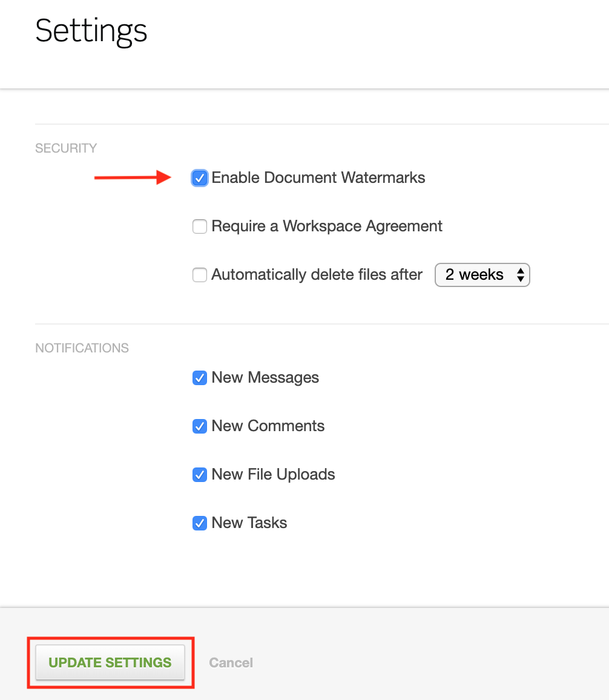Click the Require a Workspace Agreement label
Viewport: 609px width, 700px height.
[326, 226]
